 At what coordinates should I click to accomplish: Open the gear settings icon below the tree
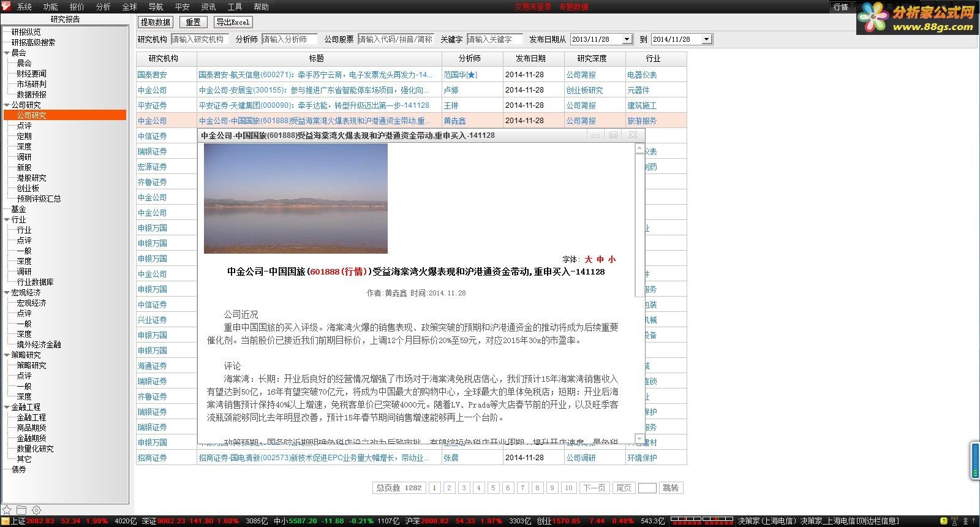36,510
